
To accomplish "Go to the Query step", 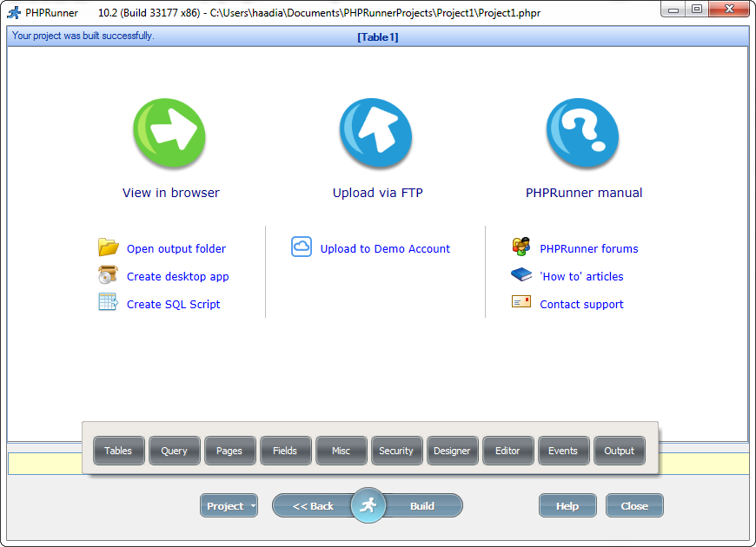I will tap(174, 451).
